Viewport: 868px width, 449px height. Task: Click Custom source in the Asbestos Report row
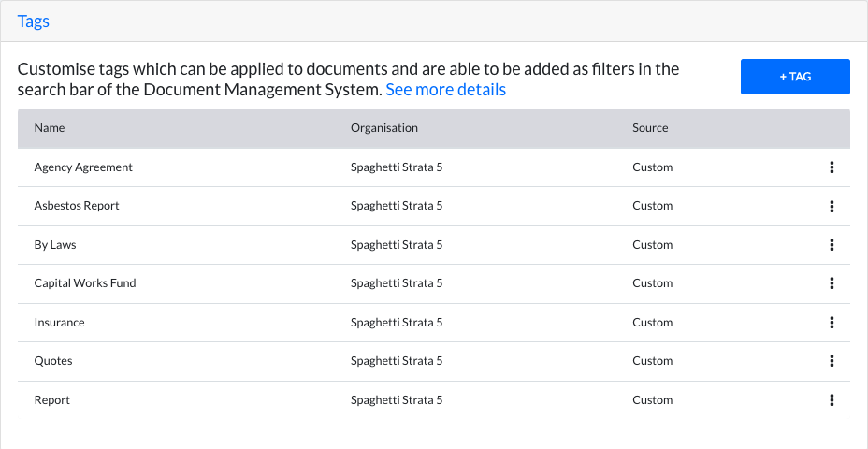tap(652, 206)
